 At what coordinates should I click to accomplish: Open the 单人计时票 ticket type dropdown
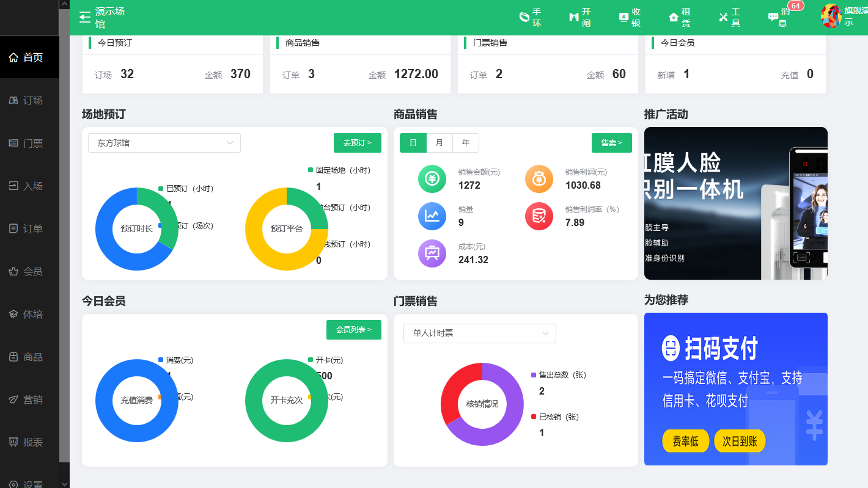pyautogui.click(x=479, y=333)
